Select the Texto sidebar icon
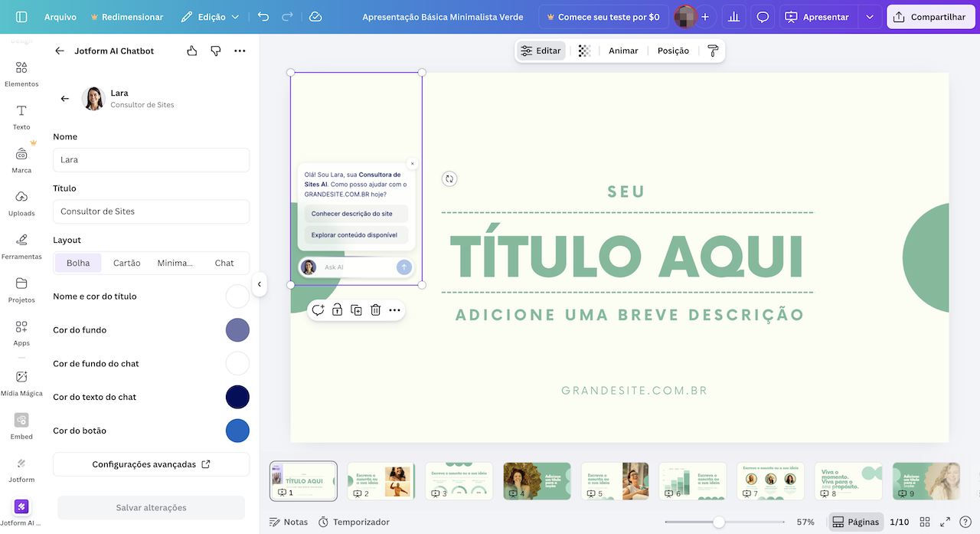The height and width of the screenshot is (534, 980). pos(21,116)
